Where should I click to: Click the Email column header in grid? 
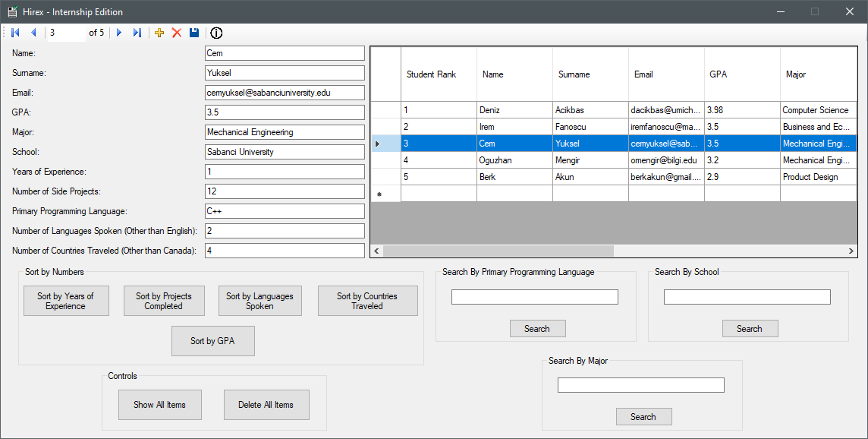click(x=666, y=74)
